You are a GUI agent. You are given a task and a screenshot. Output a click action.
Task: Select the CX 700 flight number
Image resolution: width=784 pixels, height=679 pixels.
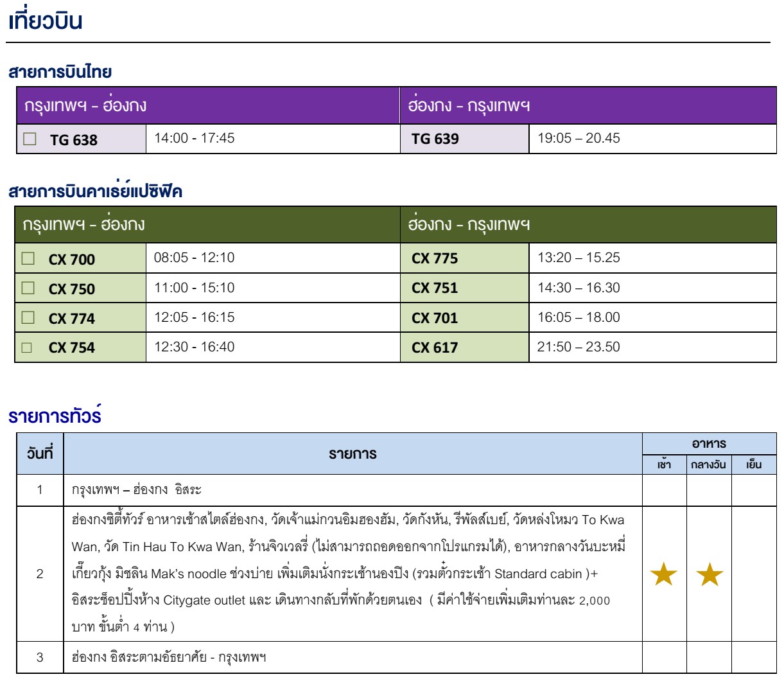[72, 260]
